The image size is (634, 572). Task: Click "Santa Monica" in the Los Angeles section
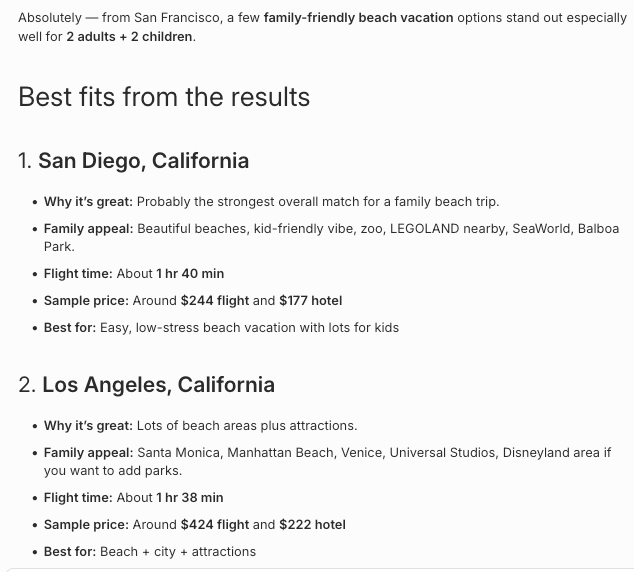point(180,453)
